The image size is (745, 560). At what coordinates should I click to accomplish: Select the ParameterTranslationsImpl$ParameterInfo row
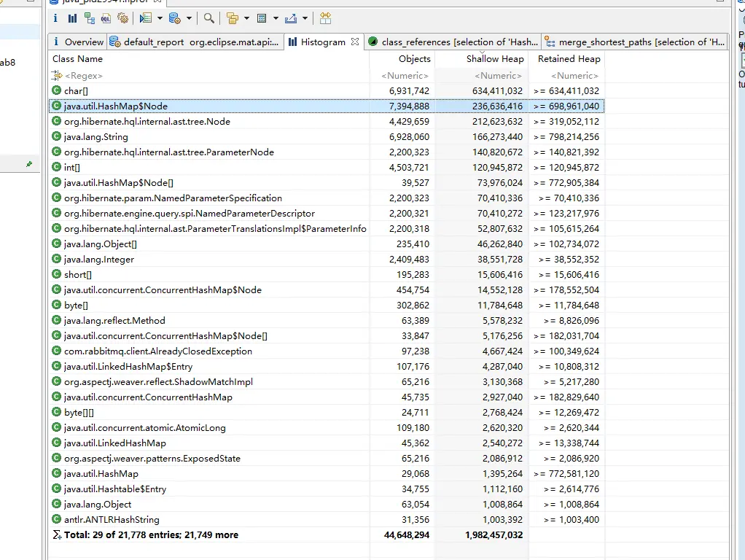tap(327, 229)
